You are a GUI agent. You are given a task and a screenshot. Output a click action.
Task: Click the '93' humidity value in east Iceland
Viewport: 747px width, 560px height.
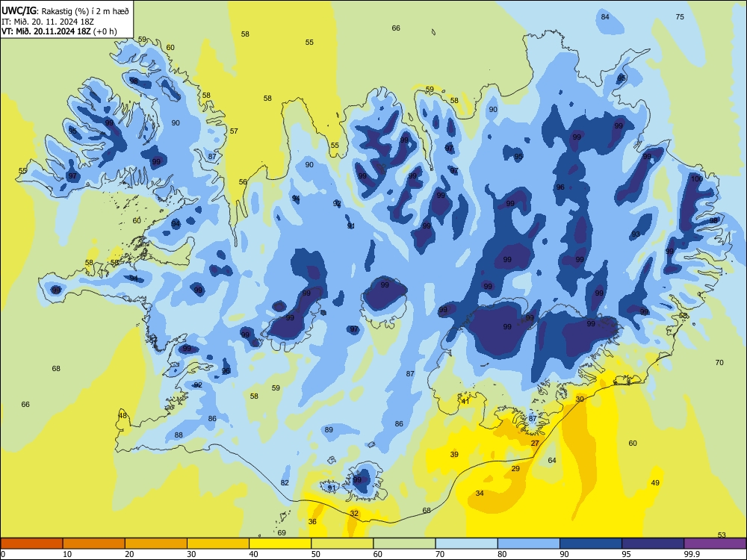coord(636,234)
